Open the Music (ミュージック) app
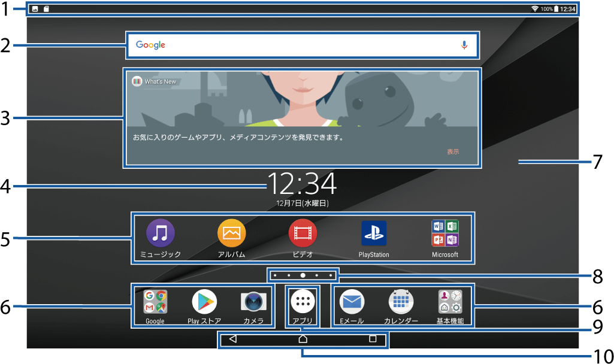This screenshot has width=614, height=364. pyautogui.click(x=161, y=233)
